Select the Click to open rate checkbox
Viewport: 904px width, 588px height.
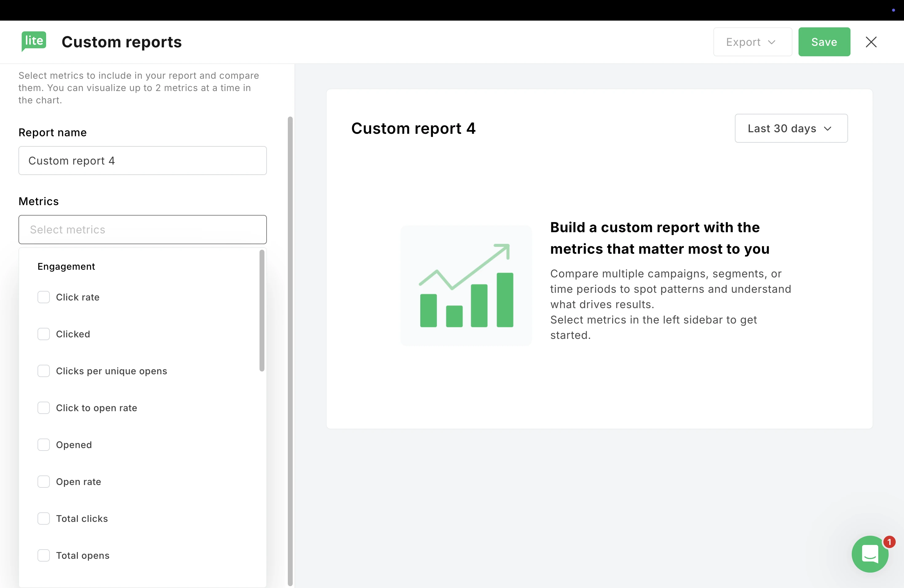[x=44, y=407]
